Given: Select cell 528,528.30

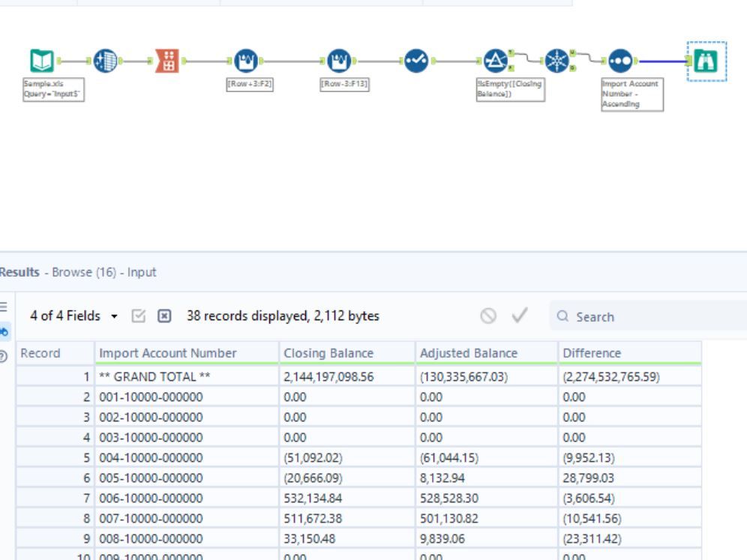Looking at the screenshot, I should tap(487, 498).
